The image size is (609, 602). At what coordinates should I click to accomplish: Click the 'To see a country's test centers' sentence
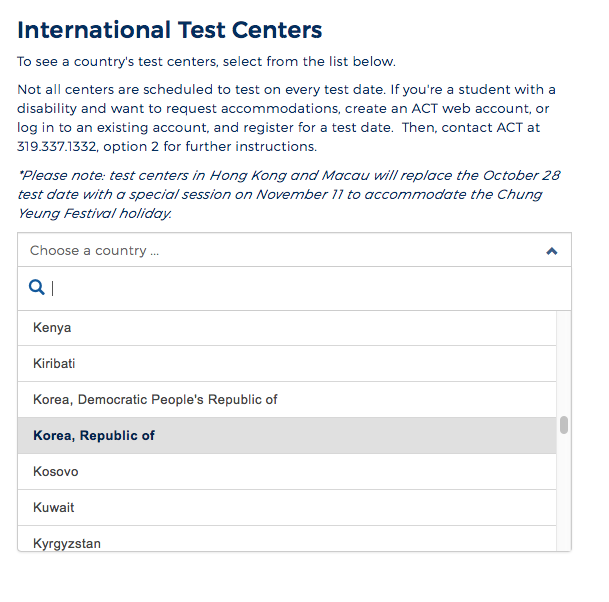206,61
